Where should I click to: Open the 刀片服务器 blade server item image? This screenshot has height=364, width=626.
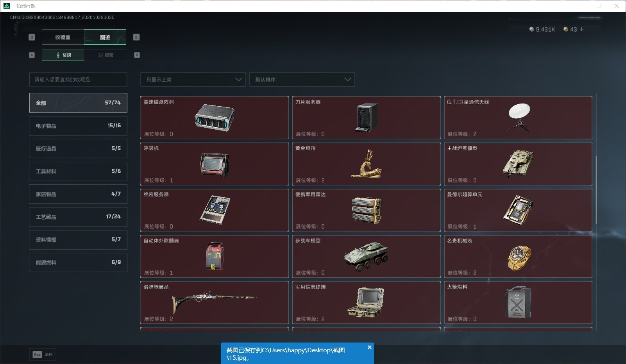[x=367, y=118]
